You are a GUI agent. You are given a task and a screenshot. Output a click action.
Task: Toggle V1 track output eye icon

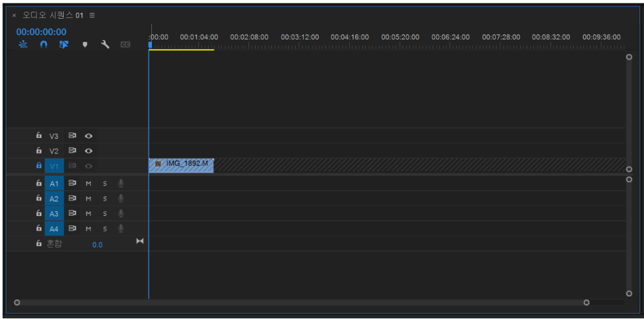coord(88,166)
